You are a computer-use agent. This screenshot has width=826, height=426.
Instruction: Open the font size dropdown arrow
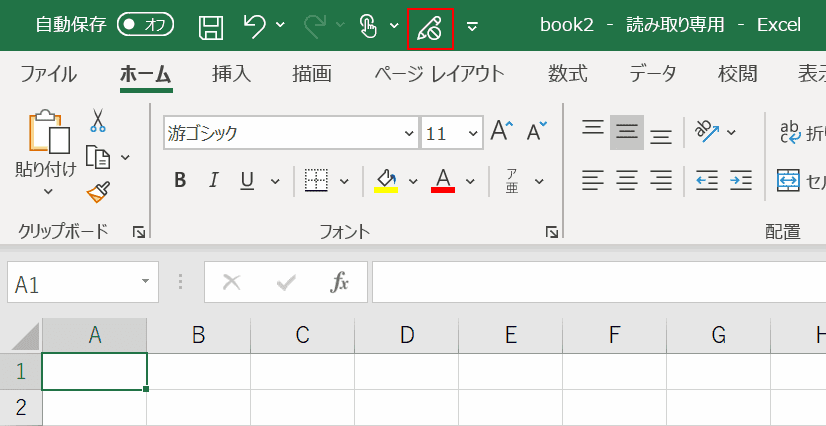coord(474,133)
